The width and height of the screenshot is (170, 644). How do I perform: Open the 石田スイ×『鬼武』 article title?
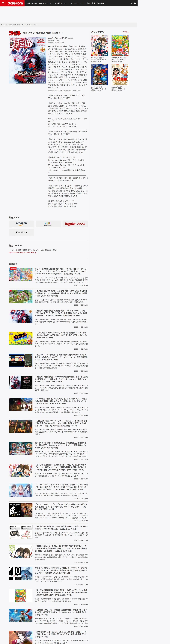point(61,570)
